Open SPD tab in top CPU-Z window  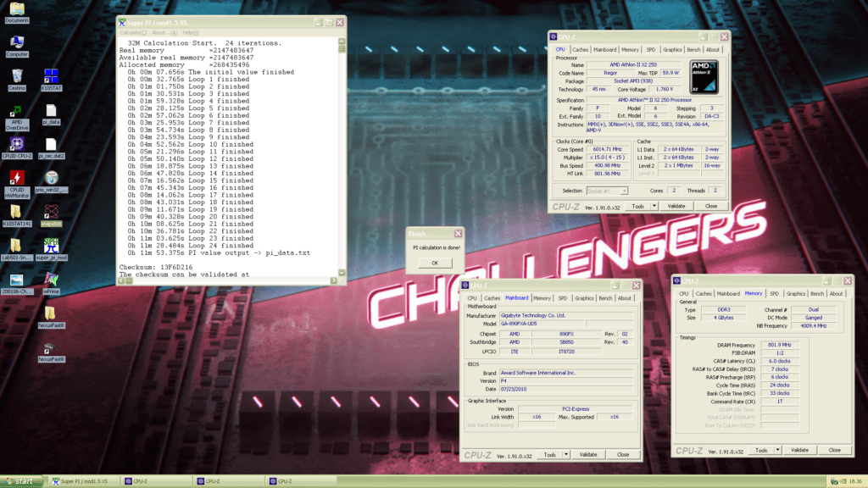(650, 50)
